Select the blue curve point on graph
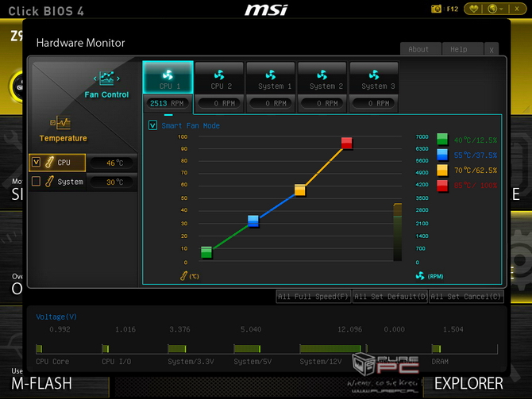 click(x=253, y=221)
